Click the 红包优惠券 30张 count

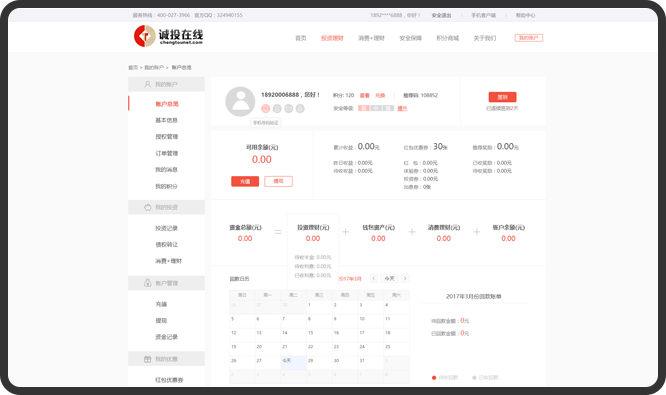click(x=440, y=147)
